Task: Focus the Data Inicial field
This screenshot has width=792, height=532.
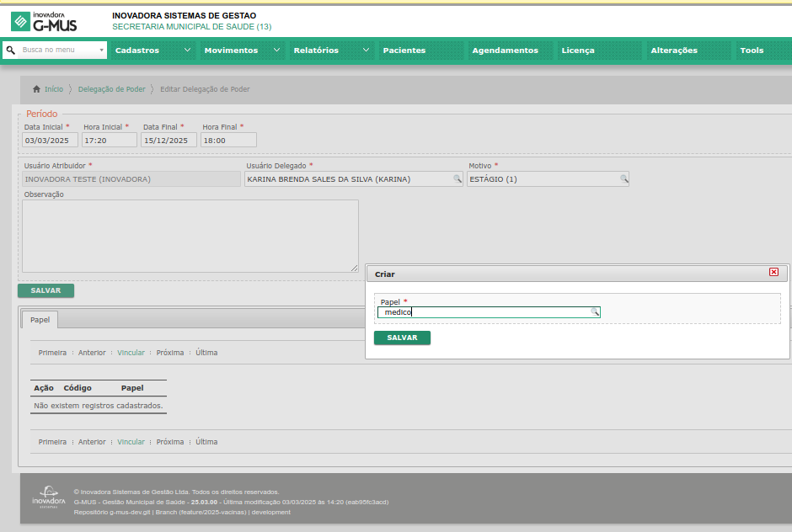Action: pos(50,140)
